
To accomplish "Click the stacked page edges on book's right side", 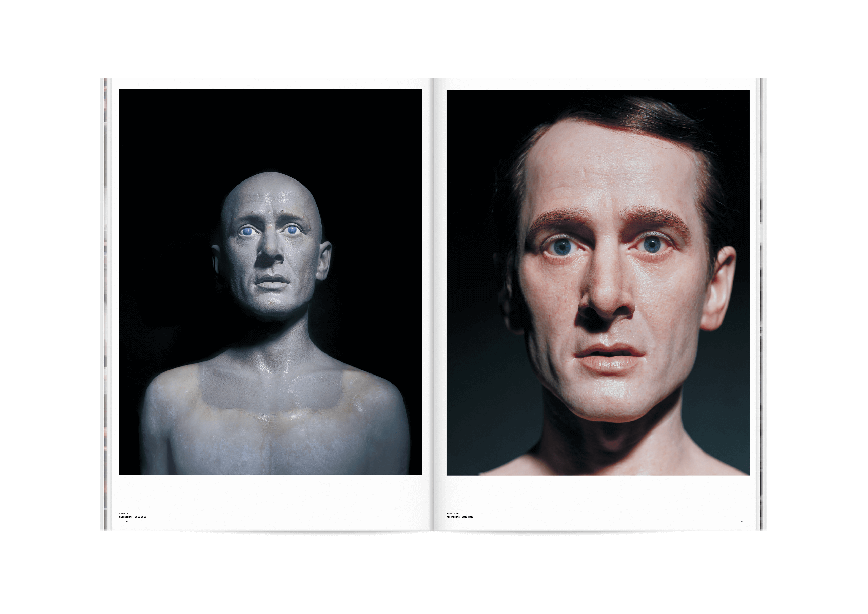I will (762, 303).
